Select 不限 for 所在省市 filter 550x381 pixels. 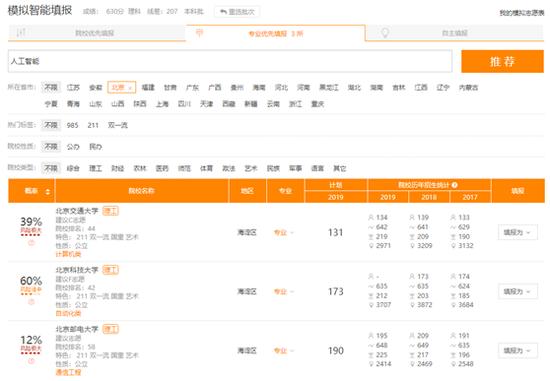(x=51, y=87)
